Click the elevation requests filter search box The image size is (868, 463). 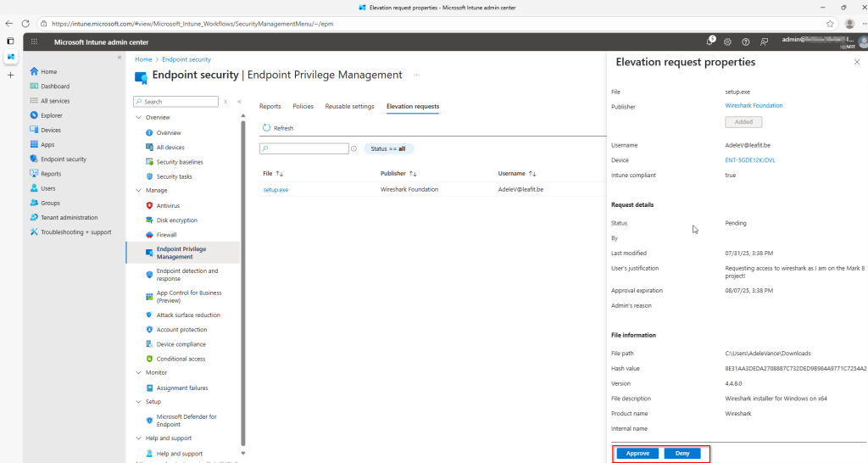[304, 148]
